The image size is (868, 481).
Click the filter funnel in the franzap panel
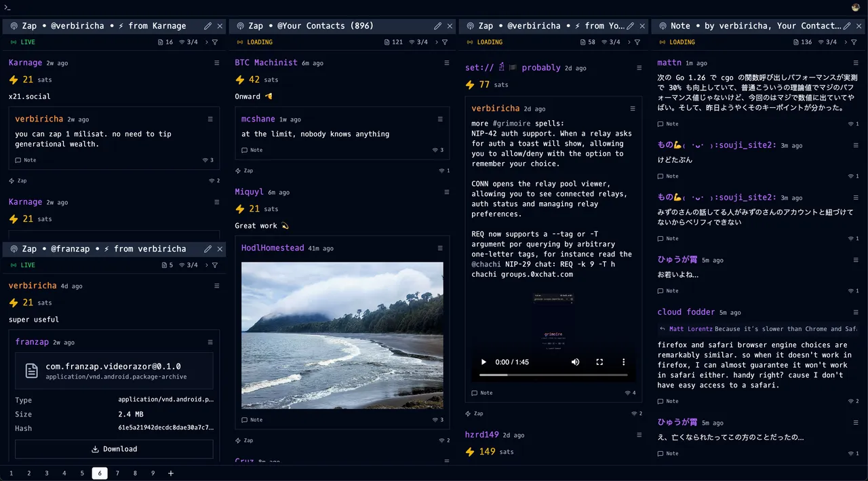point(215,265)
